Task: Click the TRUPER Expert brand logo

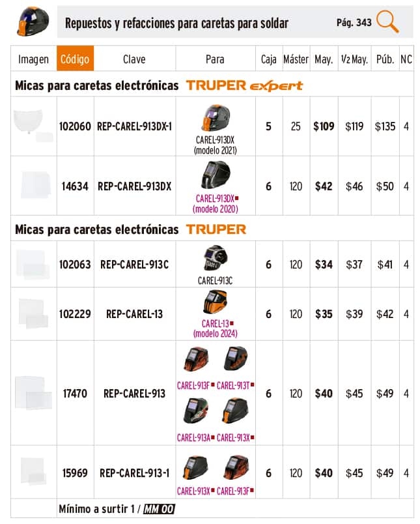Action: 244,85
